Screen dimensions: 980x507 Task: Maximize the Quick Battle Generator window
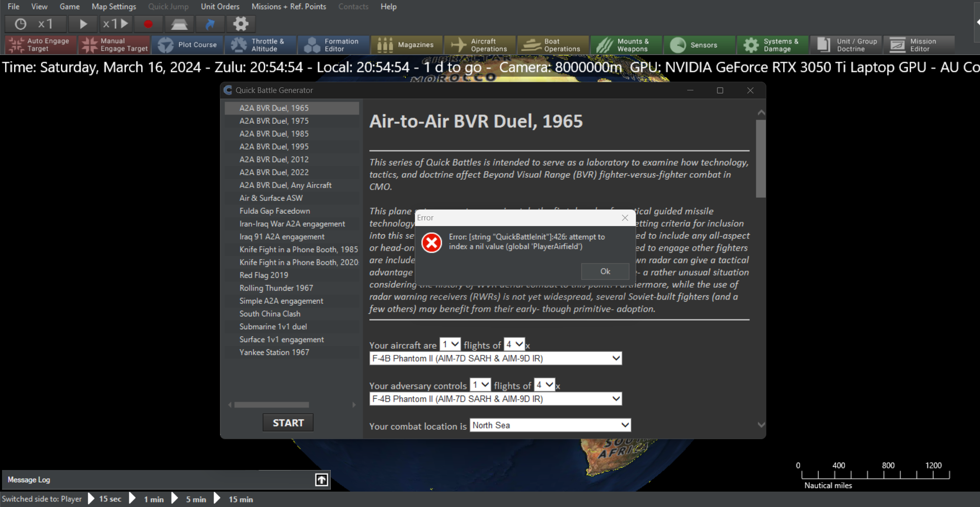tap(720, 90)
